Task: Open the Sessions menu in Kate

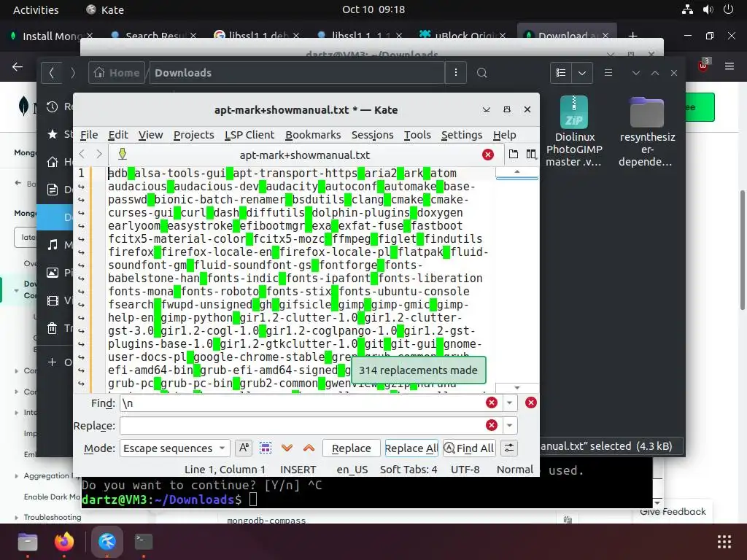Action: [x=372, y=135]
